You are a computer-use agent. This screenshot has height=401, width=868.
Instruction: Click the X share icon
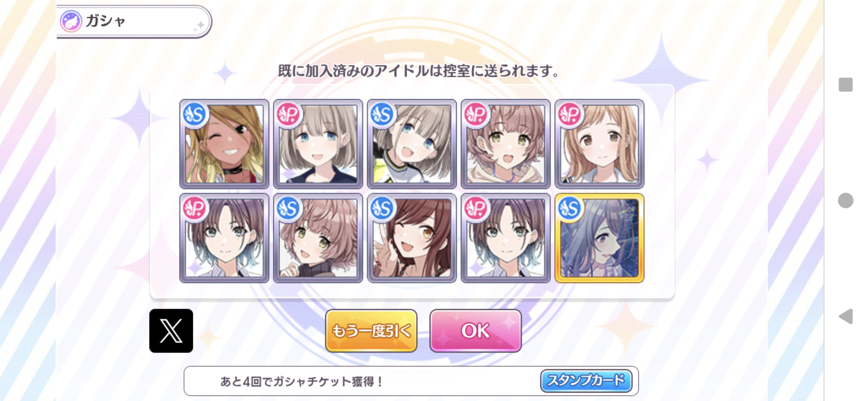tap(171, 331)
